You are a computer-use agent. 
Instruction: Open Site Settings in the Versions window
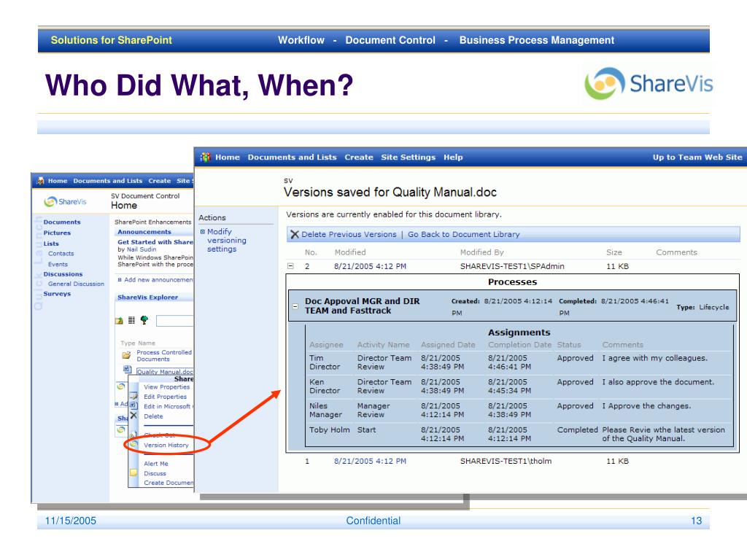pyautogui.click(x=408, y=157)
